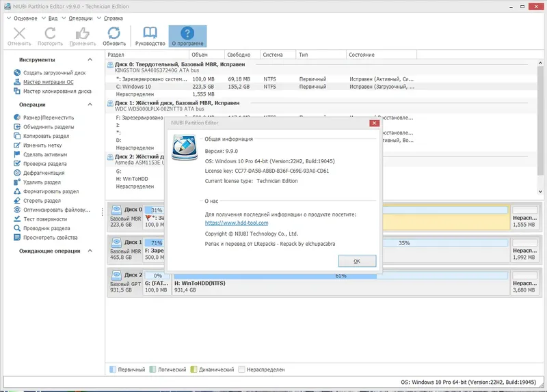Select the G: partition list row

click(x=135, y=171)
